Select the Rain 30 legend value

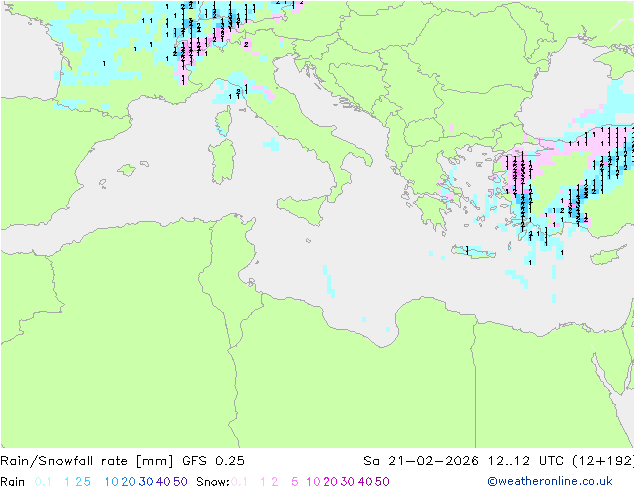146,482
